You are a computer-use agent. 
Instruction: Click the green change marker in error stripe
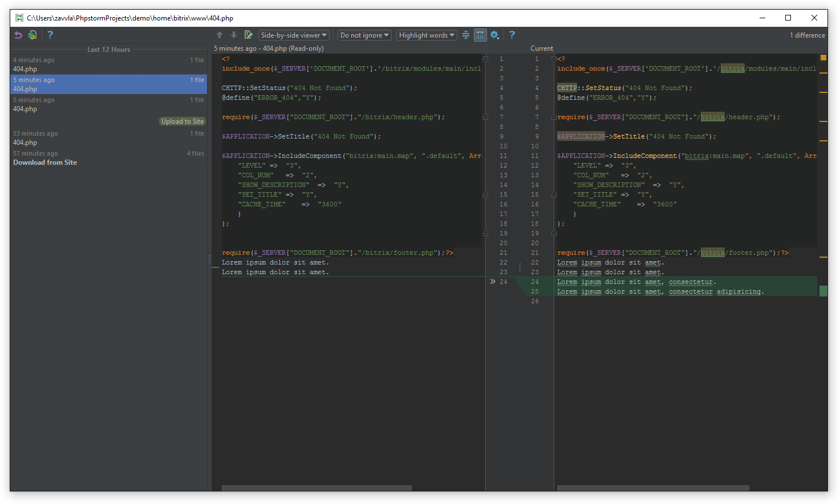(x=823, y=291)
